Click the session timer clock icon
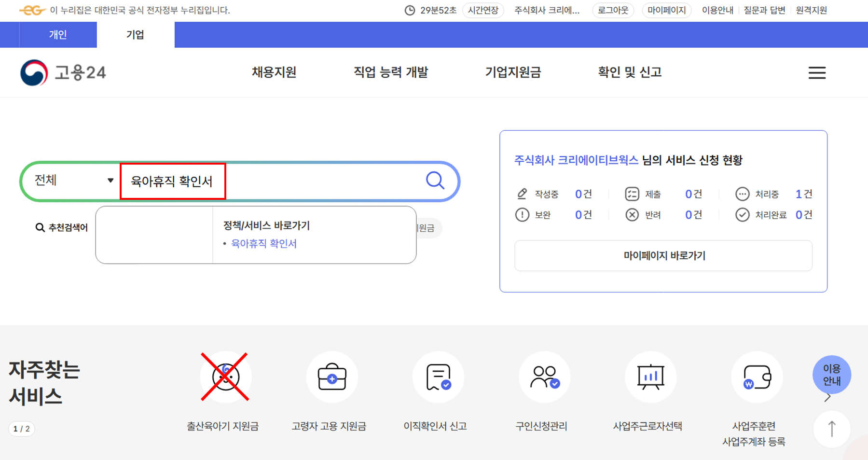 pos(410,10)
